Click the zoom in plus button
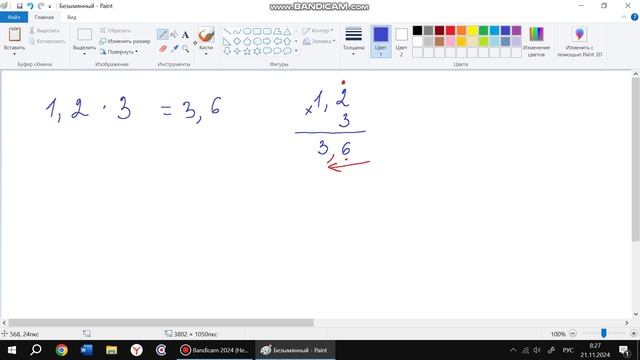The image size is (640, 360). [x=633, y=333]
